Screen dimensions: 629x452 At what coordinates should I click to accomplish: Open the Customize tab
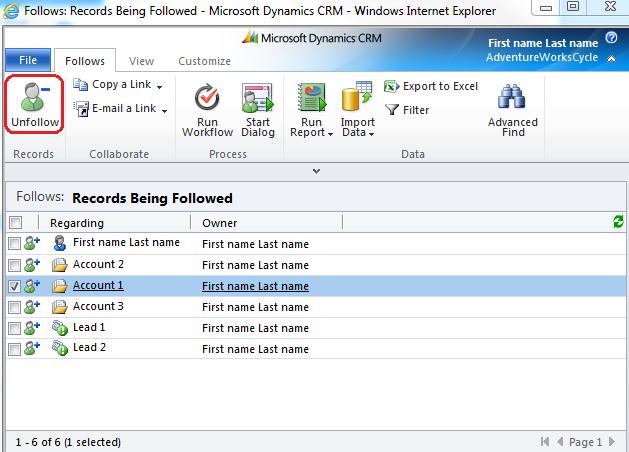[204, 61]
